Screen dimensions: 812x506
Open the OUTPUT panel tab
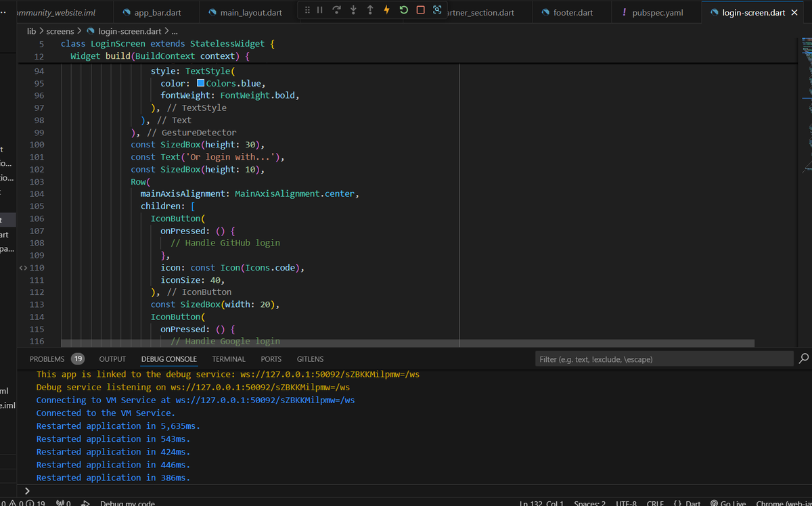[112, 359]
